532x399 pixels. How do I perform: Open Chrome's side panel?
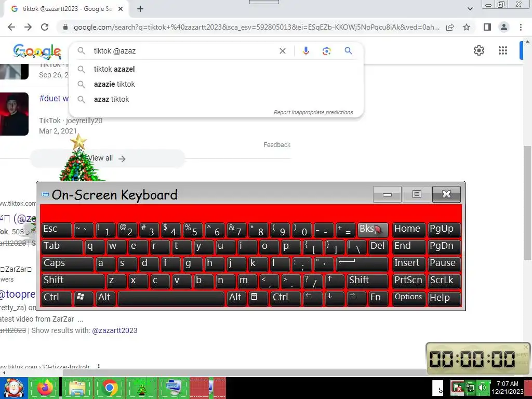point(487,27)
